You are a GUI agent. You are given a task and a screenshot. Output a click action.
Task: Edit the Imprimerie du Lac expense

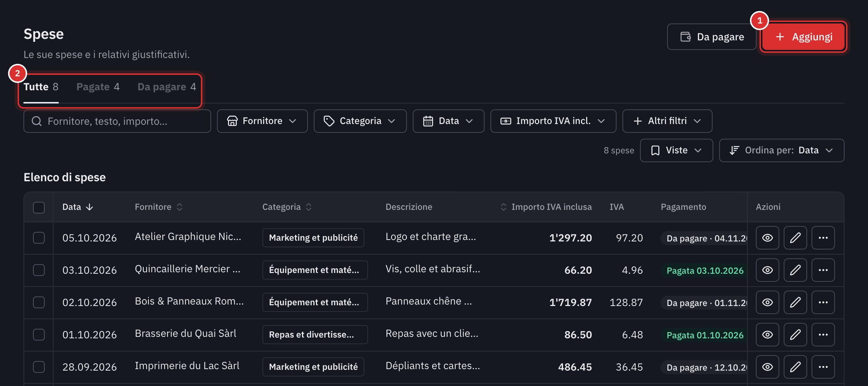click(795, 367)
